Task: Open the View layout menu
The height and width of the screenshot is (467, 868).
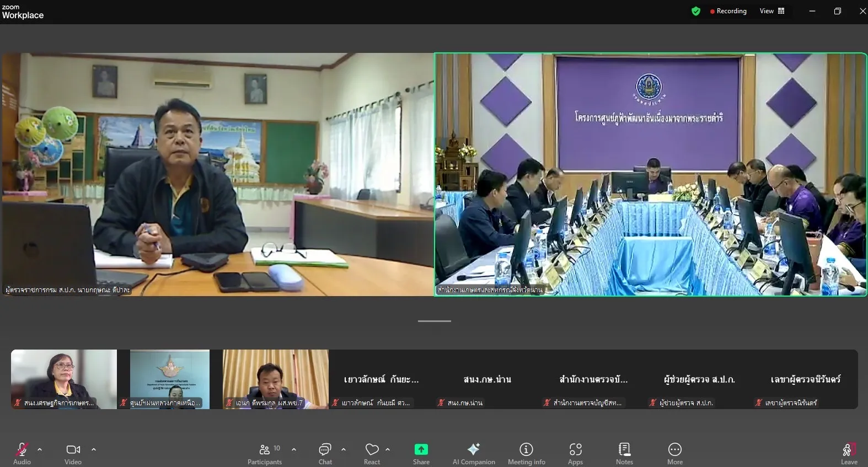Action: (772, 11)
